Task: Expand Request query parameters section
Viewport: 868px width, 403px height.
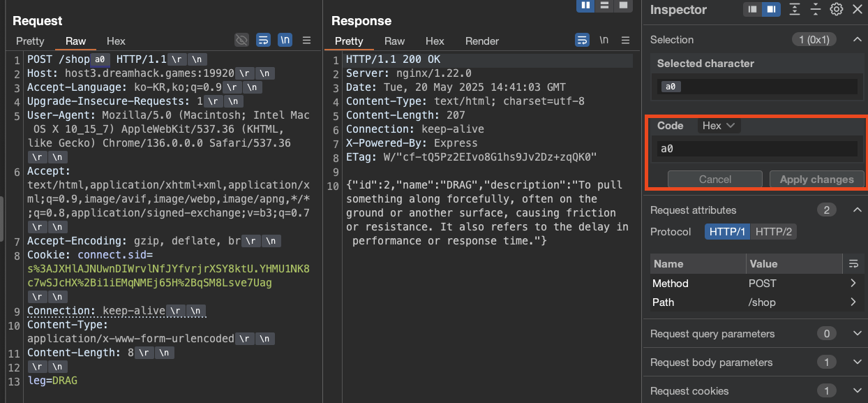Action: 858,334
